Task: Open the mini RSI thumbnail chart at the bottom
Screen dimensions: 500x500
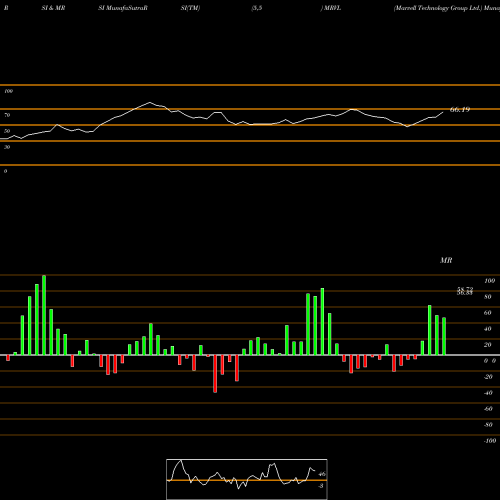Action: coord(247,479)
